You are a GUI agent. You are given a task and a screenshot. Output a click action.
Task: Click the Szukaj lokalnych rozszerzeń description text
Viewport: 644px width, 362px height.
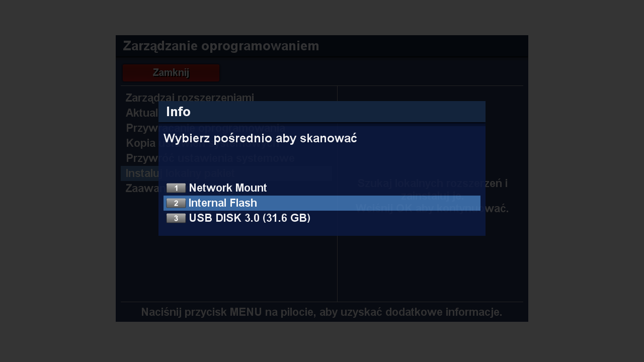tap(432, 184)
